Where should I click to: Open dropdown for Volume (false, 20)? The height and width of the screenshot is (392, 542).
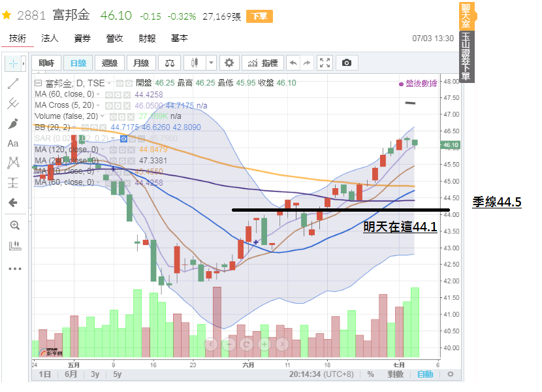coord(103,116)
